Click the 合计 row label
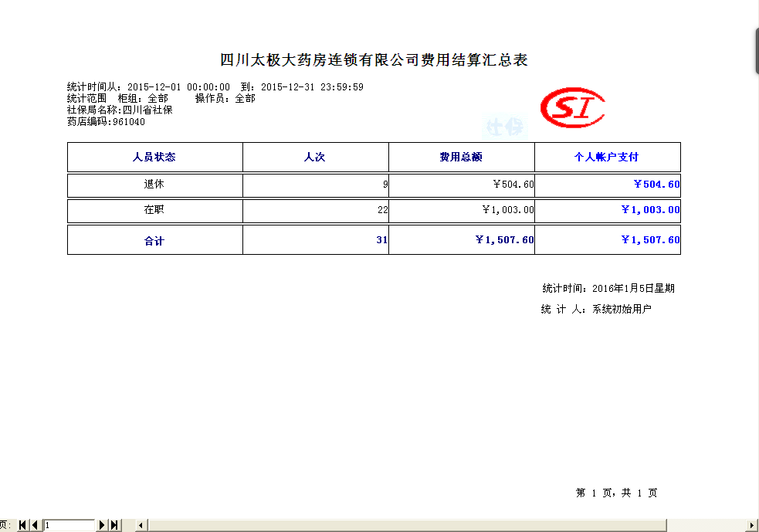 pos(154,241)
